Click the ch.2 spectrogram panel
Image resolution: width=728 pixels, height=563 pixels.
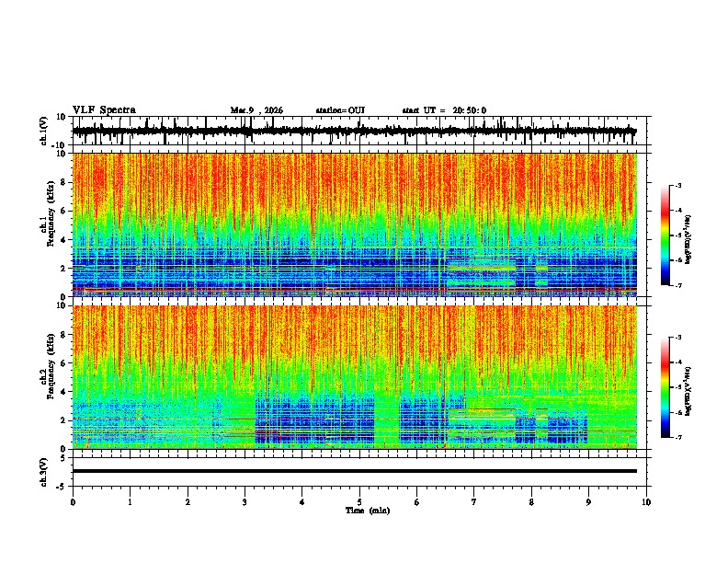tap(354, 377)
